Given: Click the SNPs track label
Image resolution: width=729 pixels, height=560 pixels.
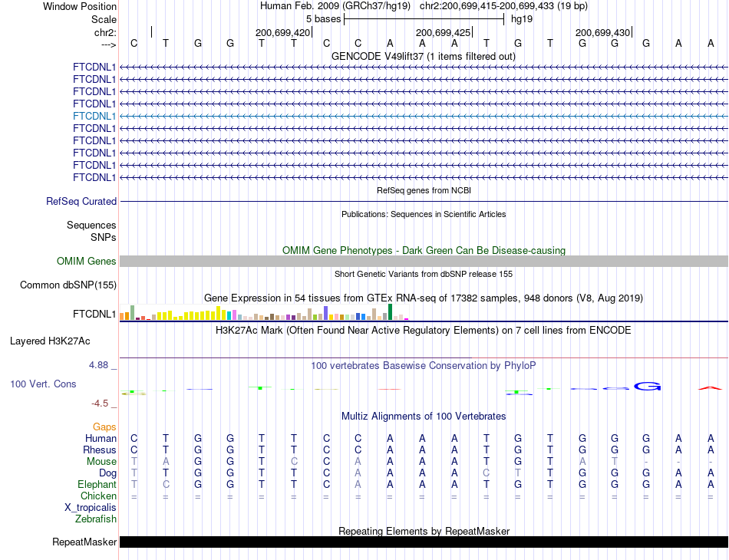Looking at the screenshot, I should [x=104, y=237].
